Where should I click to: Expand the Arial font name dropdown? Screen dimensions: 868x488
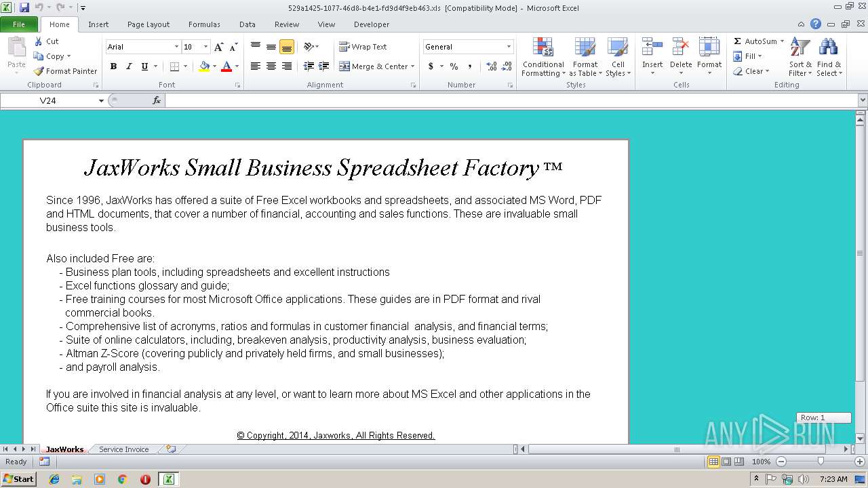pos(176,47)
